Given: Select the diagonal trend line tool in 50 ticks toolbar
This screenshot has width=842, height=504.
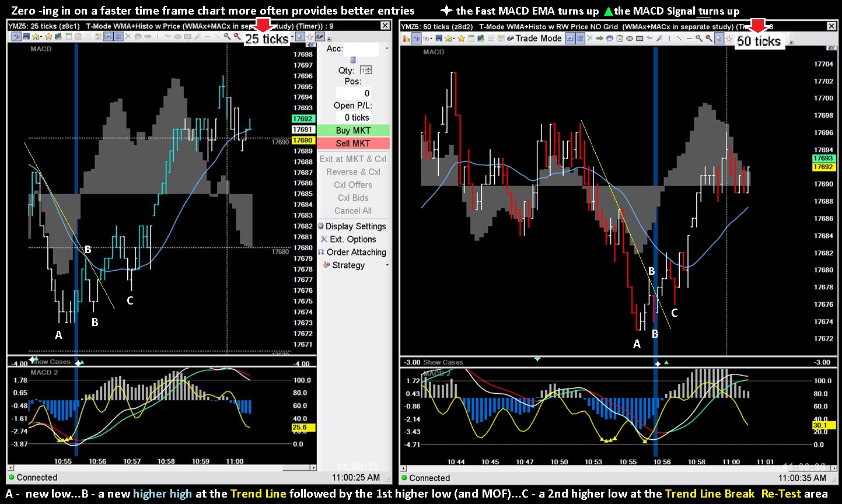Looking at the screenshot, I should (x=679, y=38).
